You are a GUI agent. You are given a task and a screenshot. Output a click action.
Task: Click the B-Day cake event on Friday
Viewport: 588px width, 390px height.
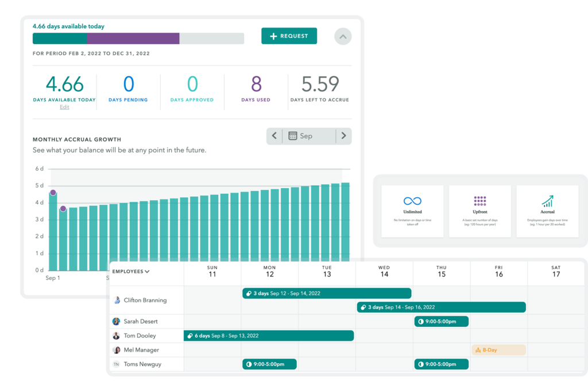coord(498,350)
